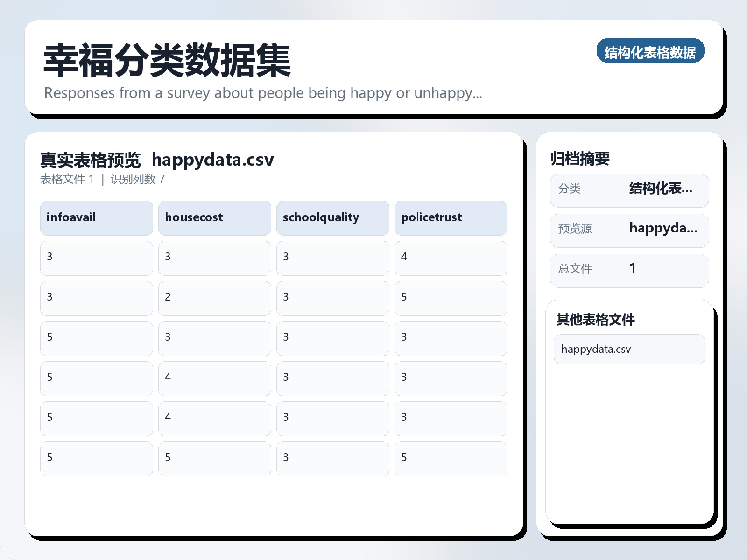747x560 pixels.
Task: Click the last row cell with 5 under housecost
Action: [214, 459]
